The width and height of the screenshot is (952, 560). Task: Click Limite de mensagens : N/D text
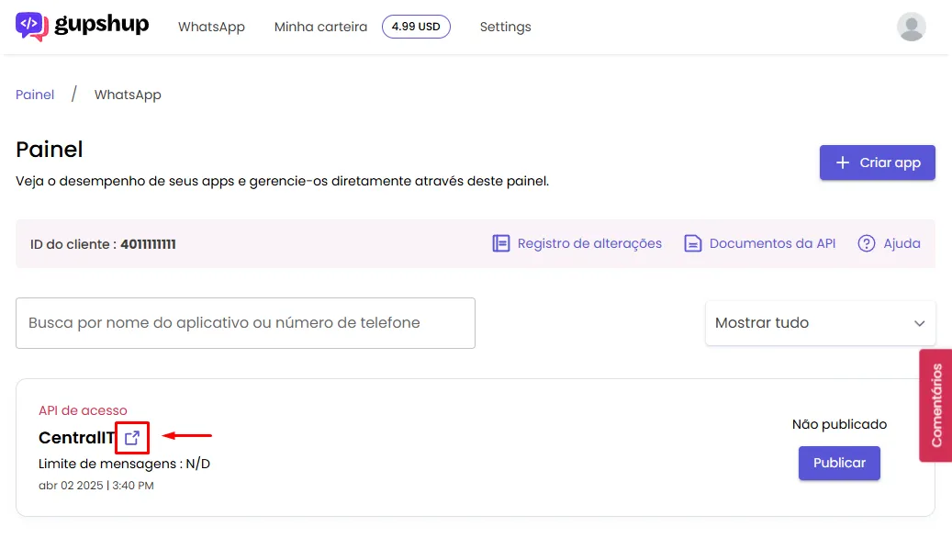click(x=124, y=464)
